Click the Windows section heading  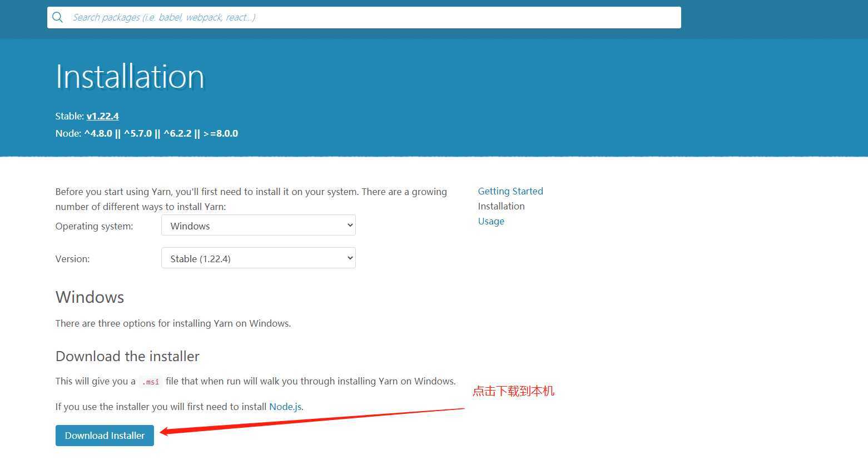[x=90, y=297]
